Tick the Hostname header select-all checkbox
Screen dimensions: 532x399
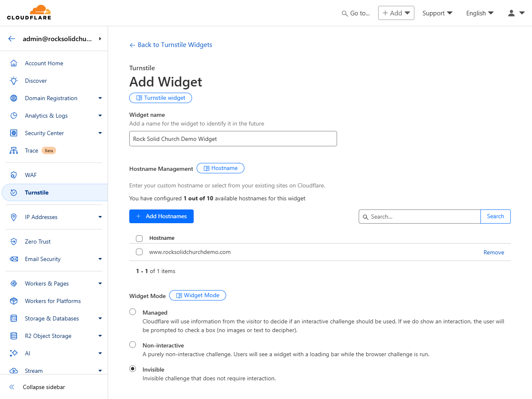[x=139, y=239]
